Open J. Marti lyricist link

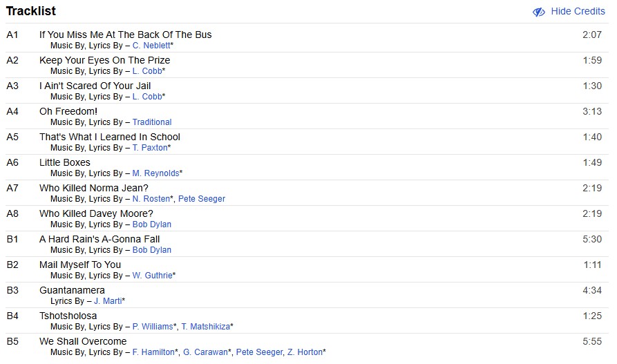pyautogui.click(x=107, y=301)
